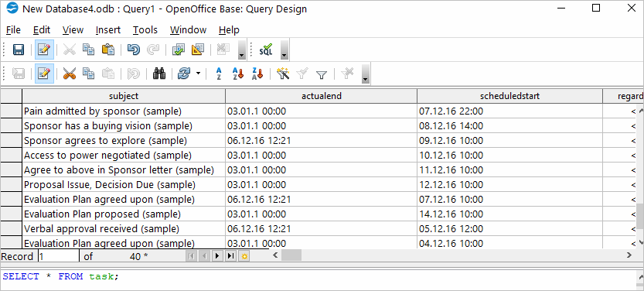The height and width of the screenshot is (291, 644).
Task: Select 'Verbal approval received (sample)' cell
Action: pos(124,228)
